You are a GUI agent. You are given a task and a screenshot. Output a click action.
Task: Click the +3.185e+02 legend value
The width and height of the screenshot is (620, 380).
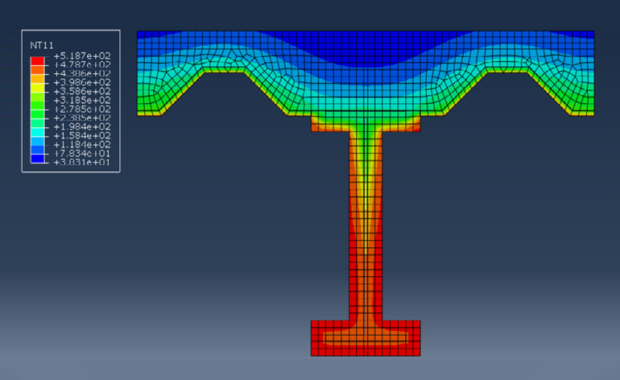82,100
